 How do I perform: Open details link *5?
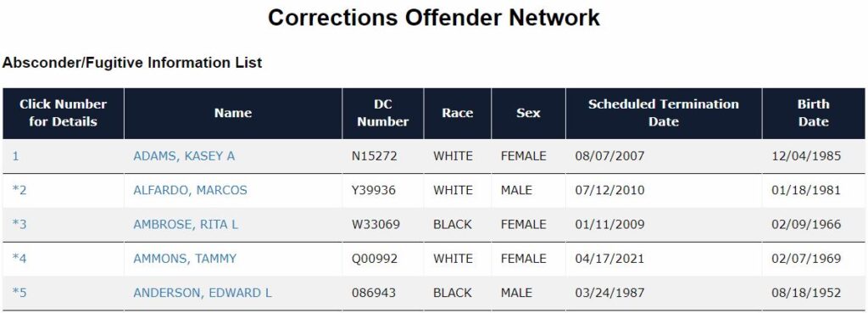tap(19, 293)
